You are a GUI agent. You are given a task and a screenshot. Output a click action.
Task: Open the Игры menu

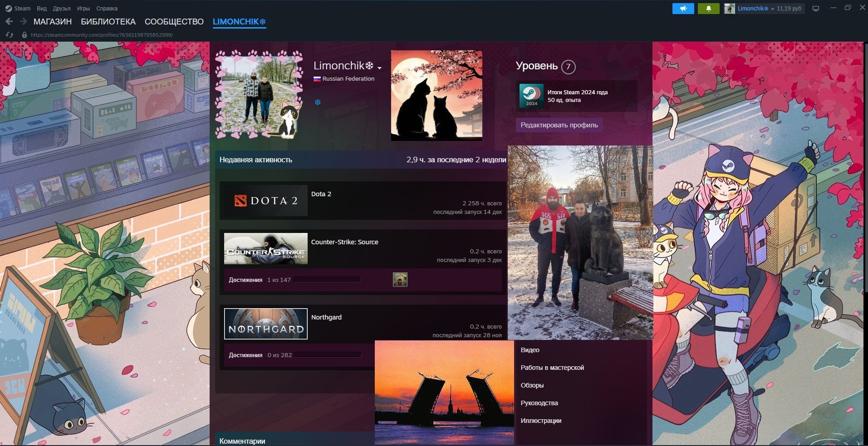83,9
